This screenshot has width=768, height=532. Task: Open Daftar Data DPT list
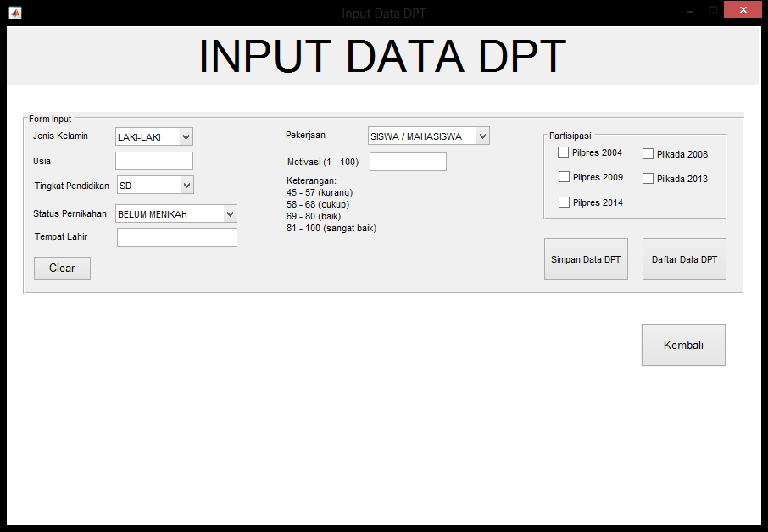point(684,259)
